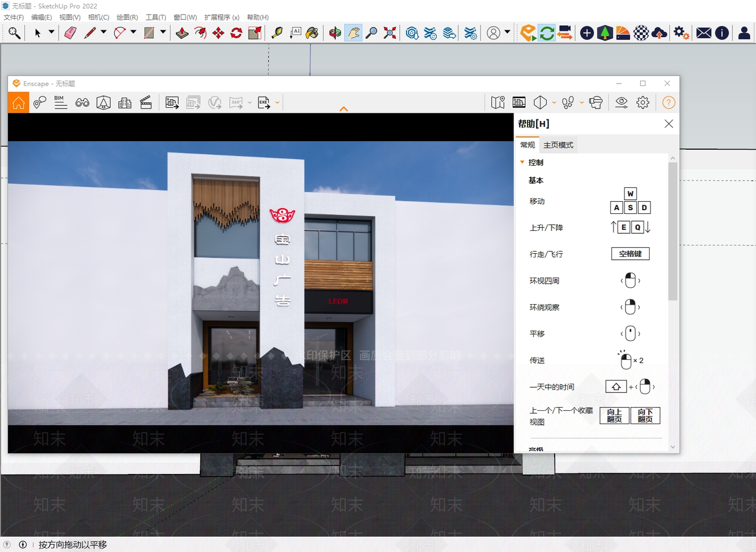This screenshot has width=756, height=552.
Task: Expand Enscape EXE export dropdown arrow
Action: [277, 102]
